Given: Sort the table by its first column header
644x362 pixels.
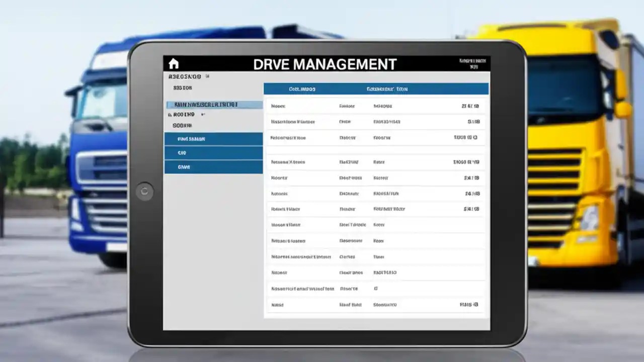Looking at the screenshot, I should [302, 88].
